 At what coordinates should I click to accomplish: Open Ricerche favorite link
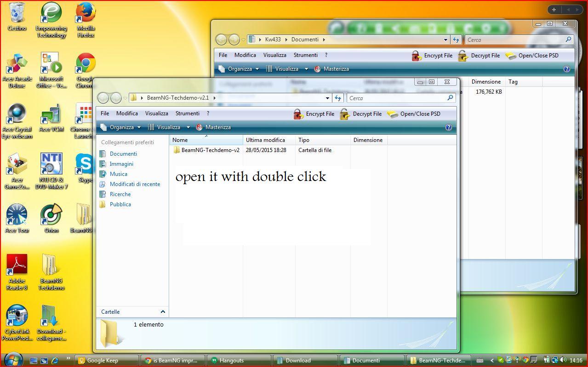coord(120,194)
